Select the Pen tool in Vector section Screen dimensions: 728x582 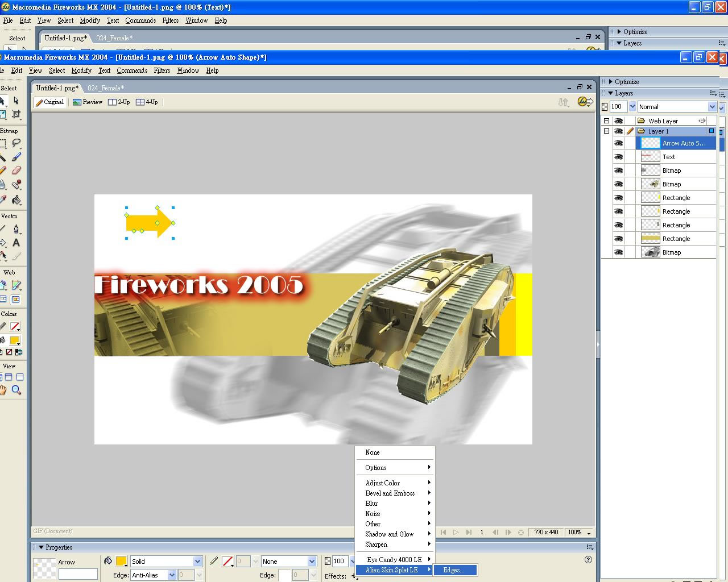point(16,228)
